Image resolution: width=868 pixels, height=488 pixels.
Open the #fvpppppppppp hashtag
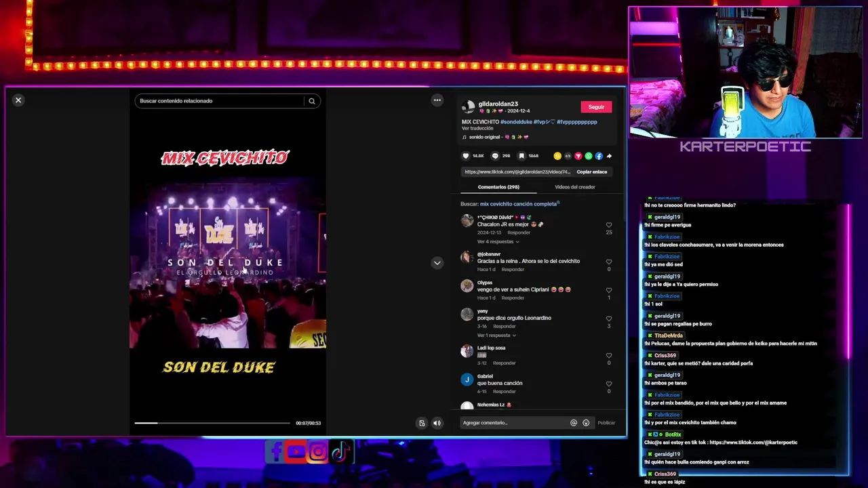(577, 122)
